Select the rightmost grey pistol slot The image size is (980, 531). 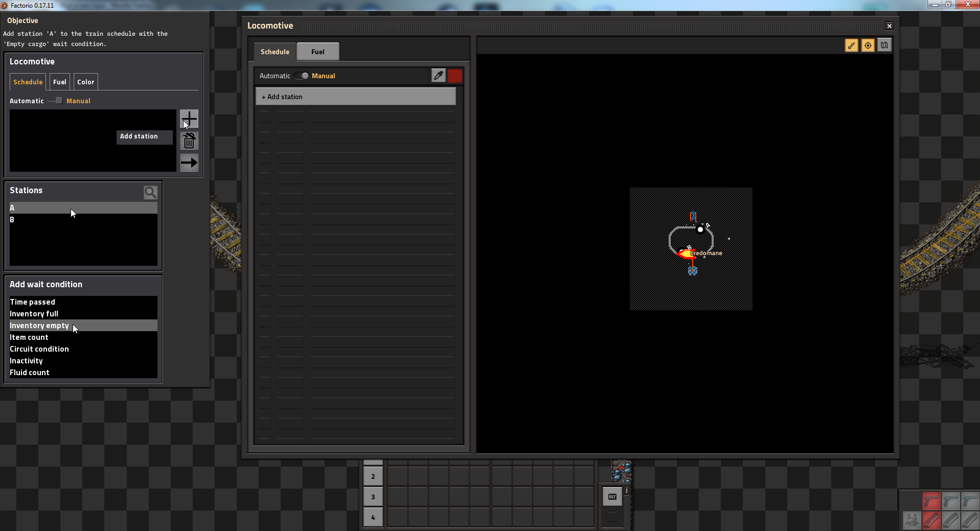(x=970, y=501)
